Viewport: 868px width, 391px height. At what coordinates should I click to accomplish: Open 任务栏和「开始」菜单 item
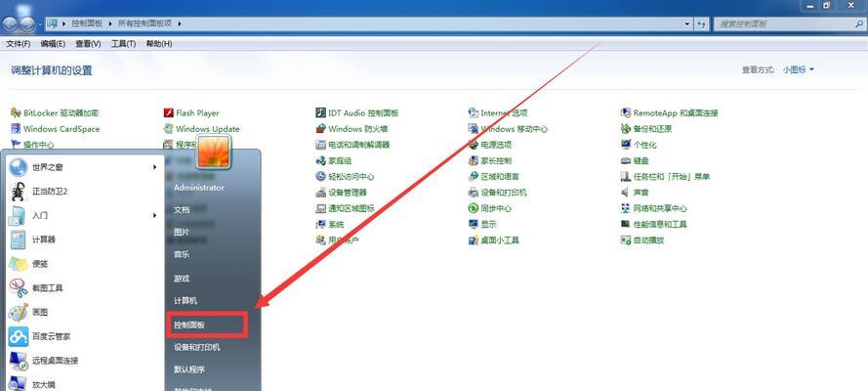[665, 177]
